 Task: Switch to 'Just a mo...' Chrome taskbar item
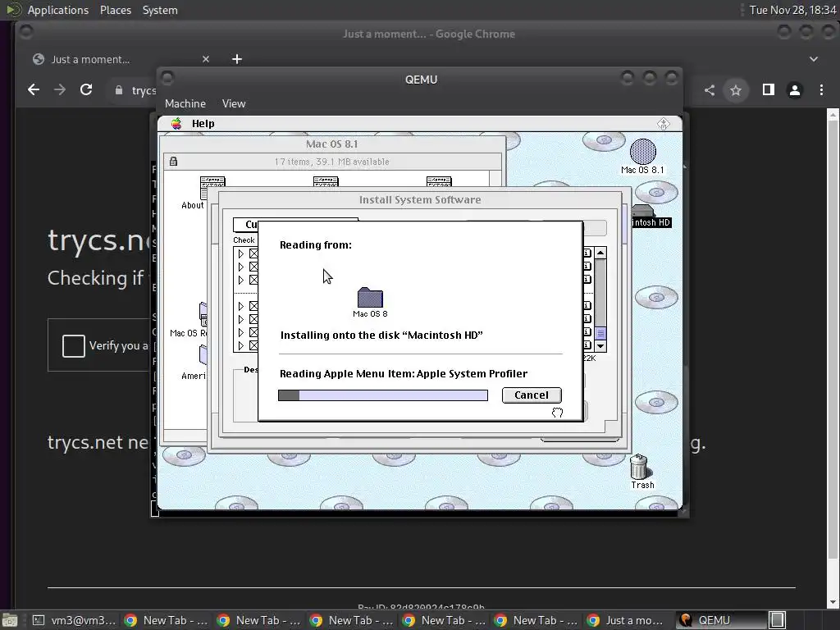click(628, 620)
